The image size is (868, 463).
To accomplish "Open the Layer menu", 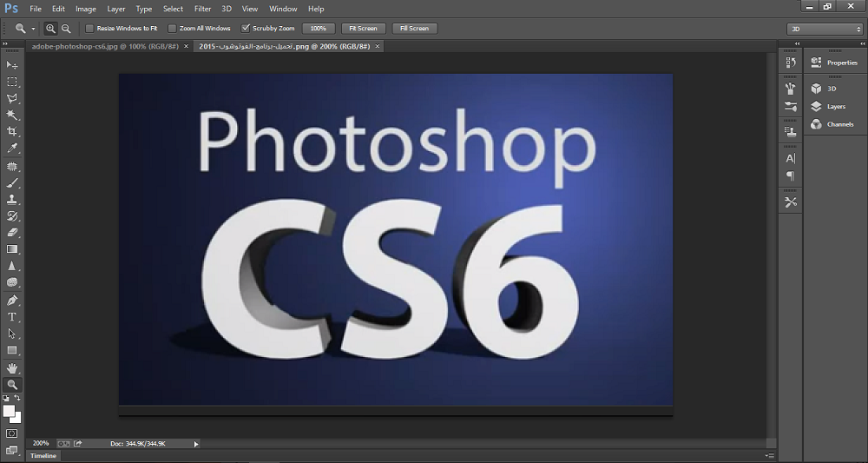I will pos(116,9).
